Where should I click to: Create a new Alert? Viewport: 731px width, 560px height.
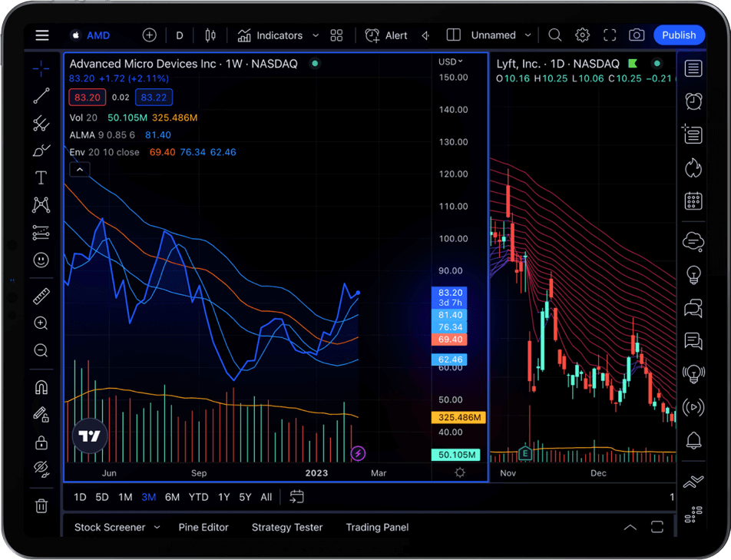pos(386,35)
